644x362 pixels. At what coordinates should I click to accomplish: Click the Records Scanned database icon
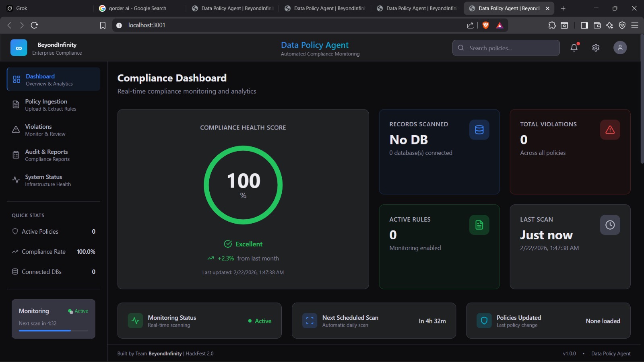tap(479, 130)
